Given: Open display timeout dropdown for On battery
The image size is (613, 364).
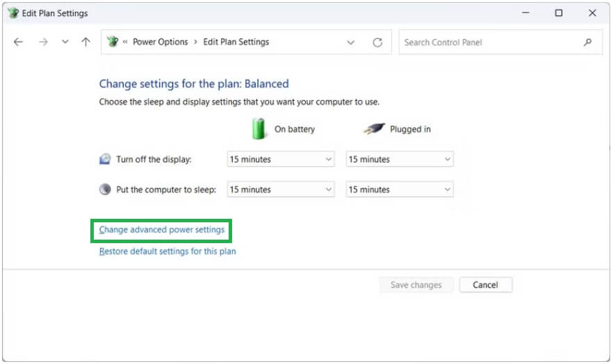Looking at the screenshot, I should tap(281, 159).
